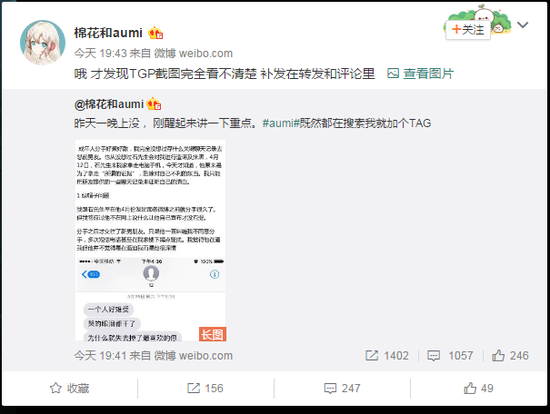Open original post timestamp 今天 19:41
Viewport: 550px width, 414px height.
(100, 356)
